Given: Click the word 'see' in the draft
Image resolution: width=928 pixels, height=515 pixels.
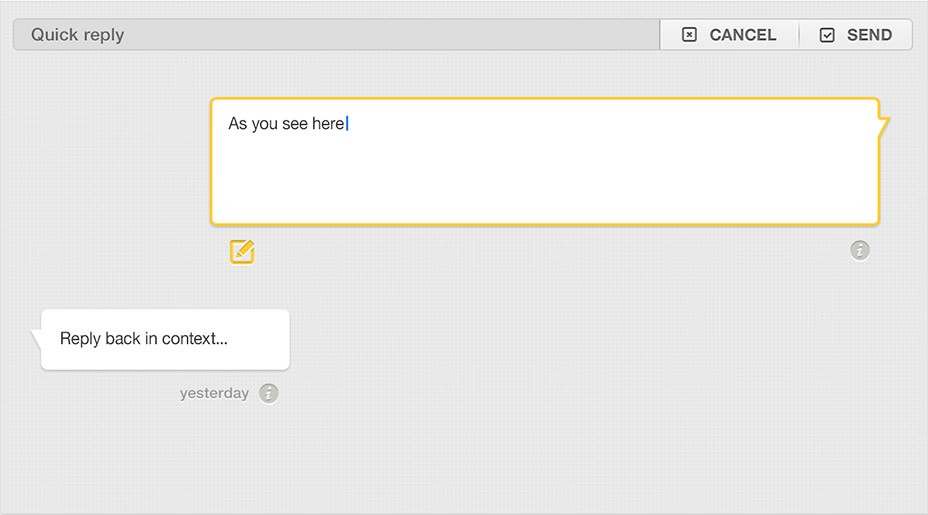Looking at the screenshot, I should click(x=295, y=124).
